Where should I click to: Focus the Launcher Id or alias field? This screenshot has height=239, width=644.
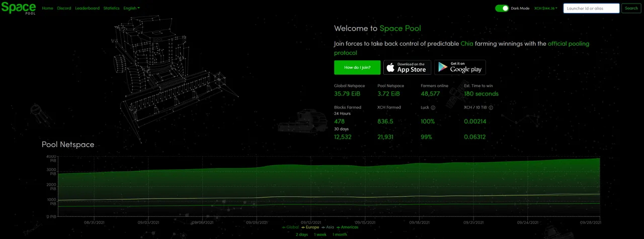point(591,8)
